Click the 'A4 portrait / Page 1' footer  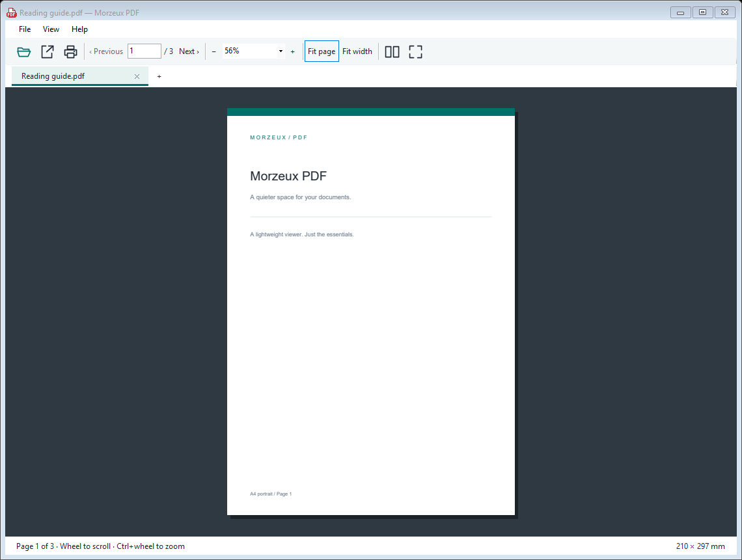coord(271,494)
